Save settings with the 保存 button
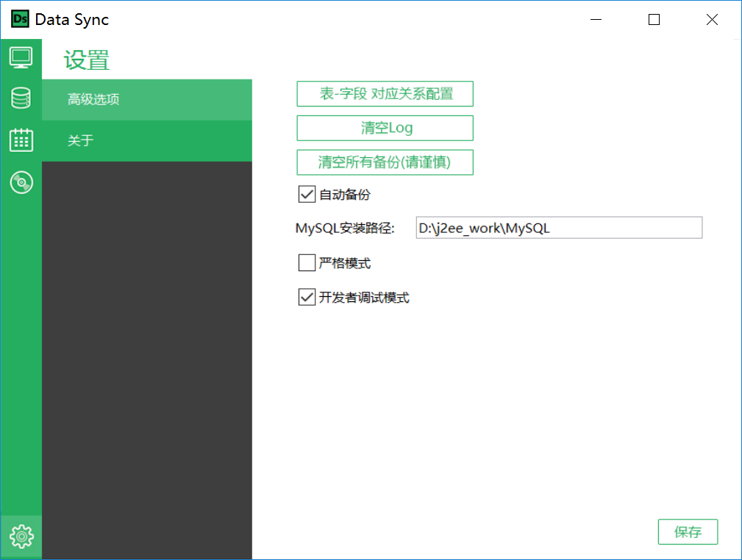742x560 pixels. pyautogui.click(x=688, y=531)
